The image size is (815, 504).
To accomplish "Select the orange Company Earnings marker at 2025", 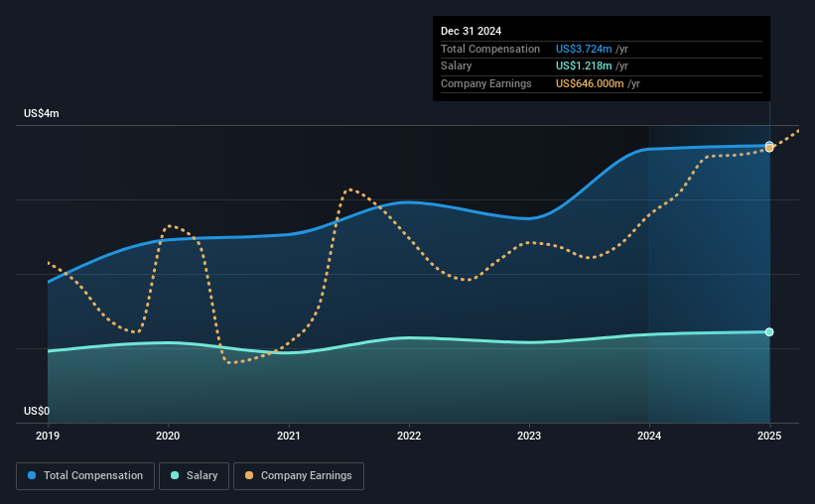I will [x=769, y=148].
